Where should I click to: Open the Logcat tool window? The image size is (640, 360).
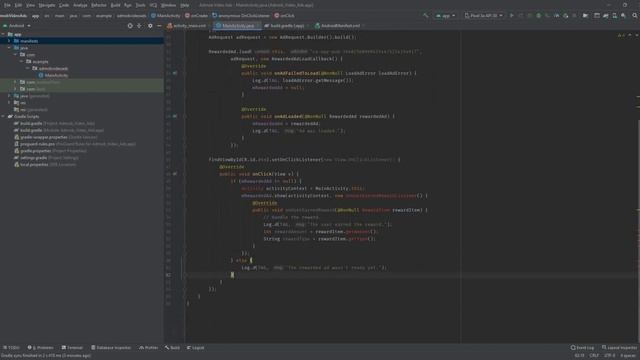pos(196,348)
